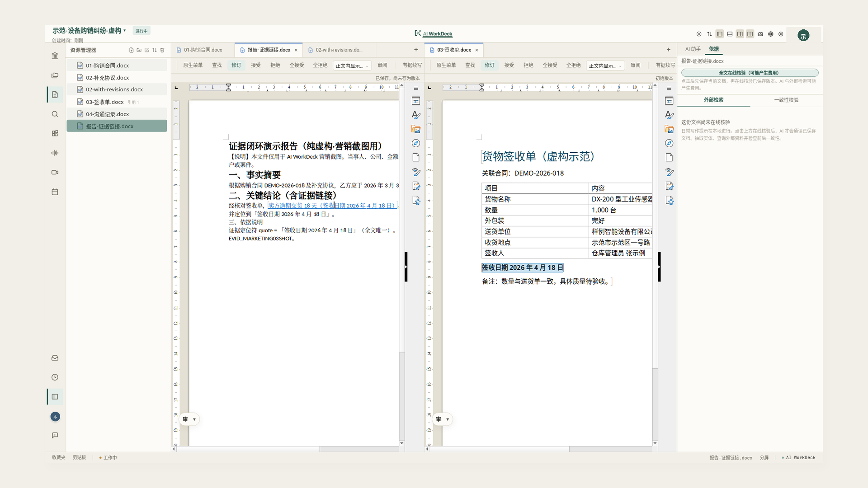Viewport: 868px width, 488px height.
Task: Expand the 审 dropdown at right document bottom
Action: [x=443, y=419]
